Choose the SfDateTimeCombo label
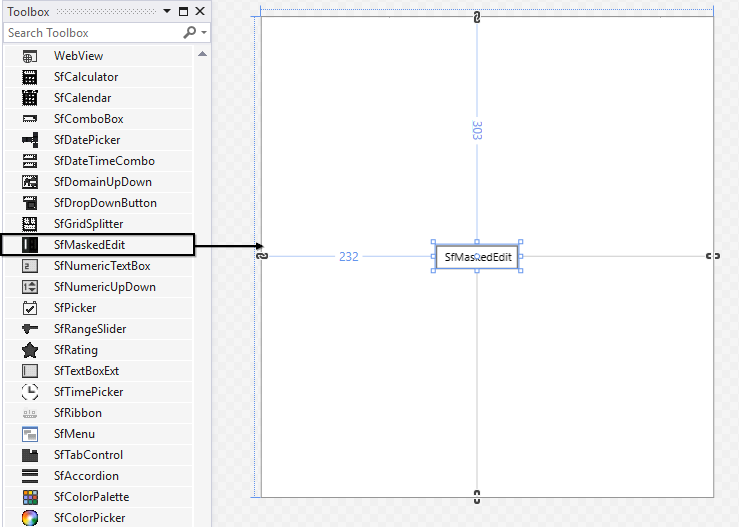739x527 pixels. [104, 161]
